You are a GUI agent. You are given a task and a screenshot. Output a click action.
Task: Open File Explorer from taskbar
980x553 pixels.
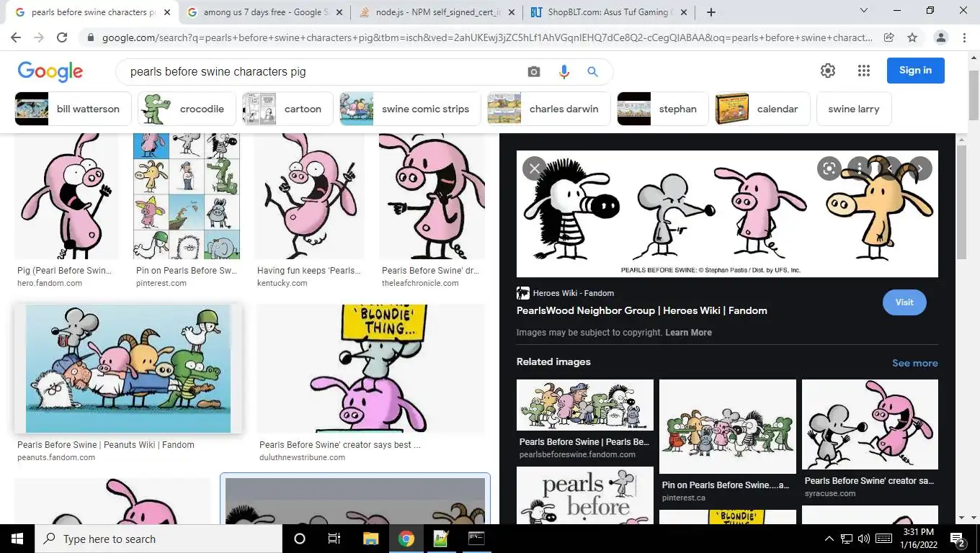click(x=370, y=539)
